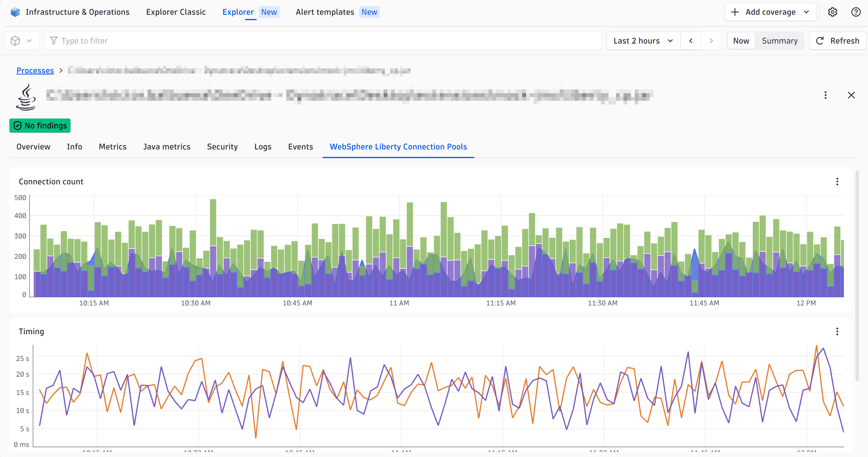Click the Java process icon
Screen dimensions: 868x457
point(26,97)
